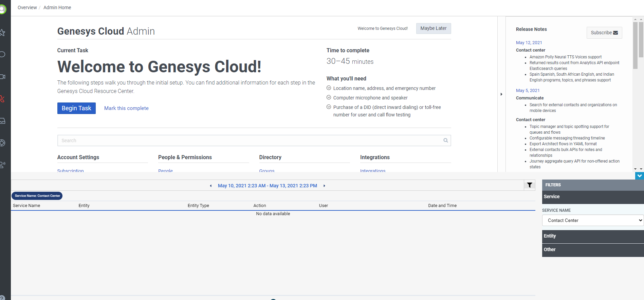The height and width of the screenshot is (300, 644).
Task: Toggle the filter funnel icon
Action: click(530, 185)
